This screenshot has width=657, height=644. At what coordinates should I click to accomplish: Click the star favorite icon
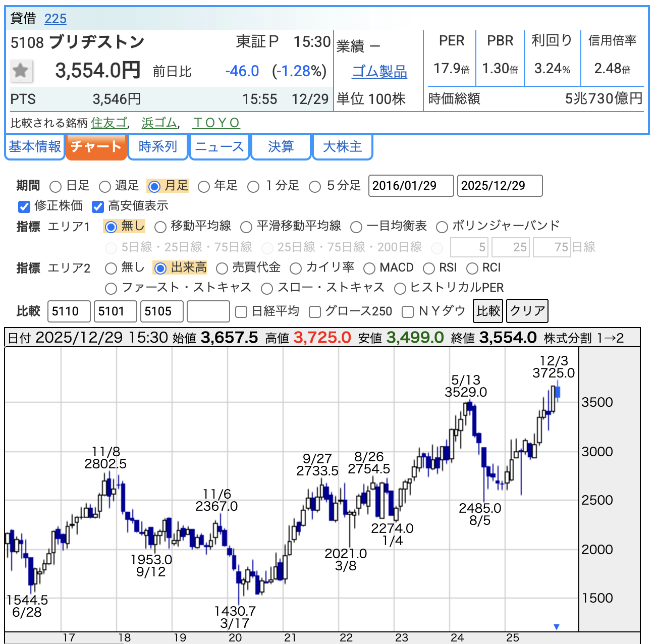pos(21,71)
